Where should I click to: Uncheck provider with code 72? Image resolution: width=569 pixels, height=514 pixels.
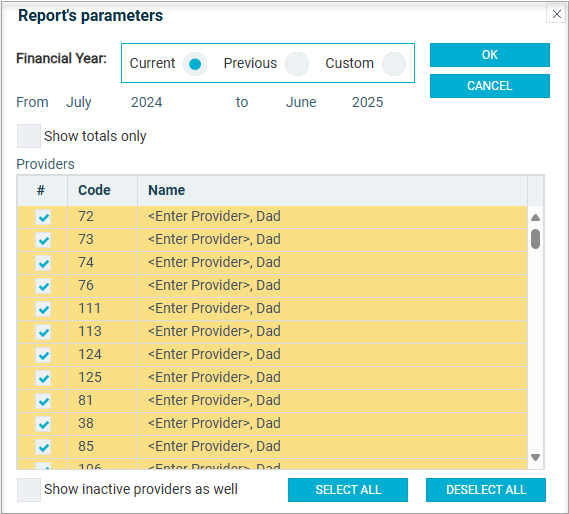(x=43, y=217)
